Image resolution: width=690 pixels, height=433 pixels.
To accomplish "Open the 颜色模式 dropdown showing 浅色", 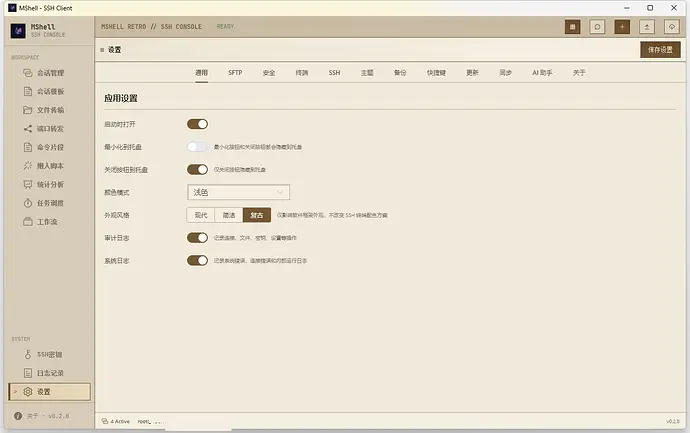I will (239, 192).
